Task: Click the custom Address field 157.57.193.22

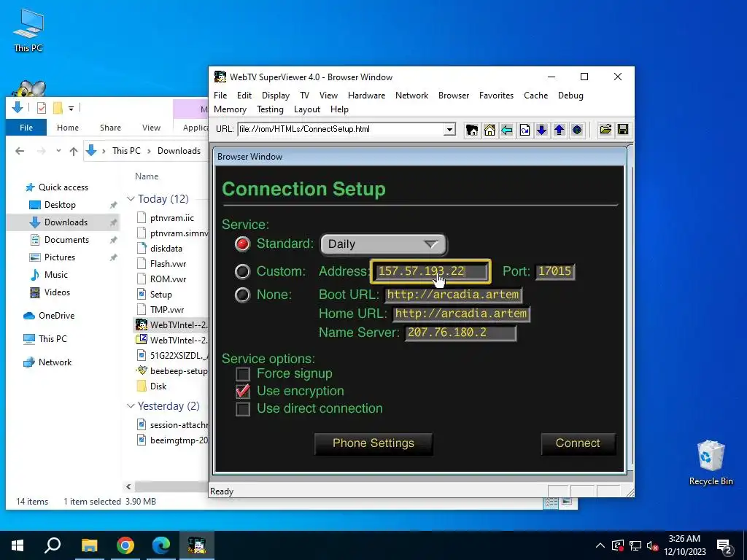Action: click(x=430, y=271)
